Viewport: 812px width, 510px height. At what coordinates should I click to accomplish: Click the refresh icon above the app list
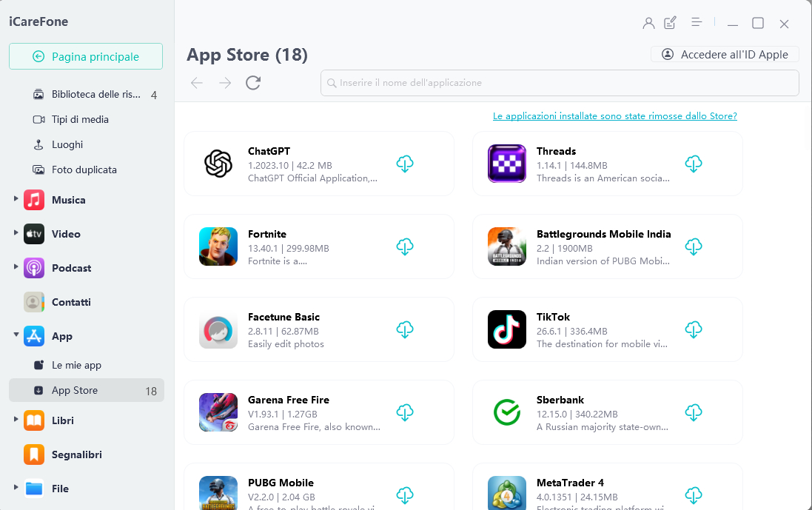[x=252, y=83]
